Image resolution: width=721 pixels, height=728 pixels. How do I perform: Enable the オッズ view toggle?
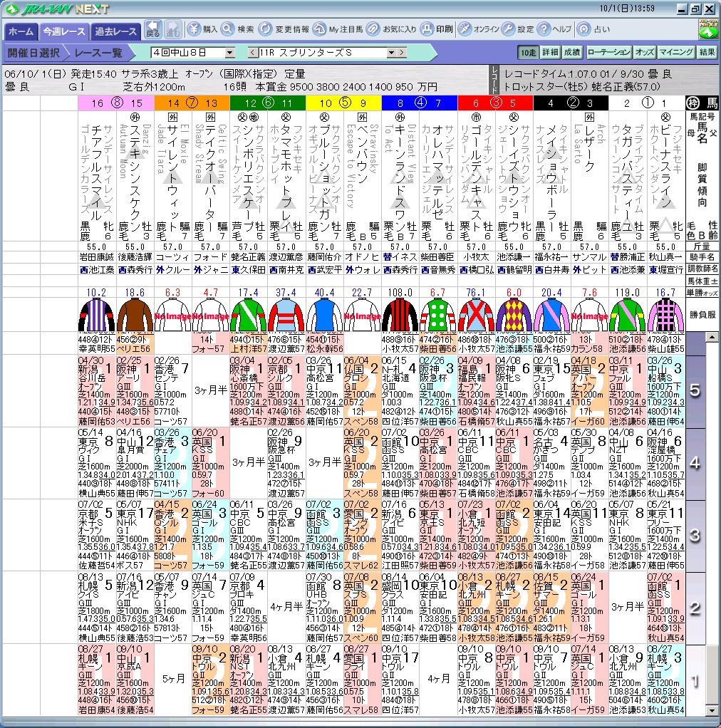pos(644,52)
